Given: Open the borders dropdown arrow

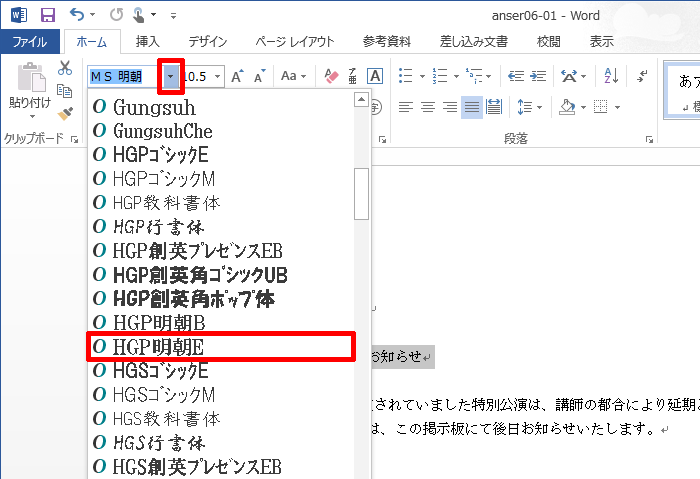Looking at the screenshot, I should (x=617, y=108).
